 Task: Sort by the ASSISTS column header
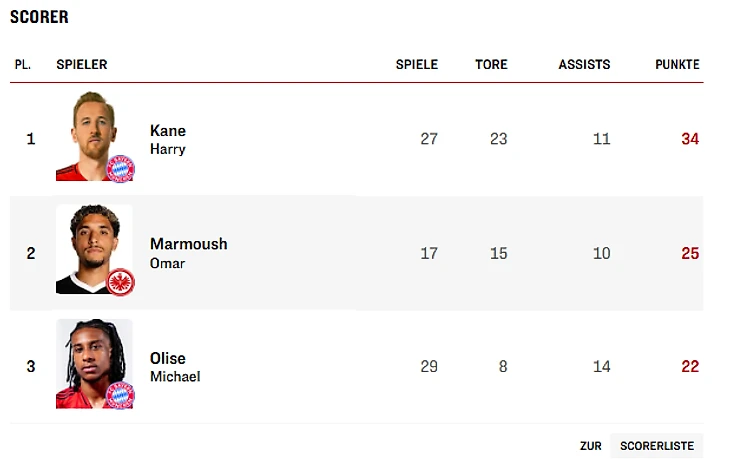pyautogui.click(x=584, y=64)
